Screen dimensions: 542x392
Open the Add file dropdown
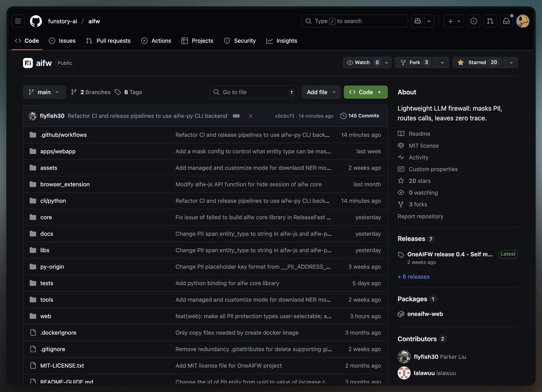[x=321, y=92]
